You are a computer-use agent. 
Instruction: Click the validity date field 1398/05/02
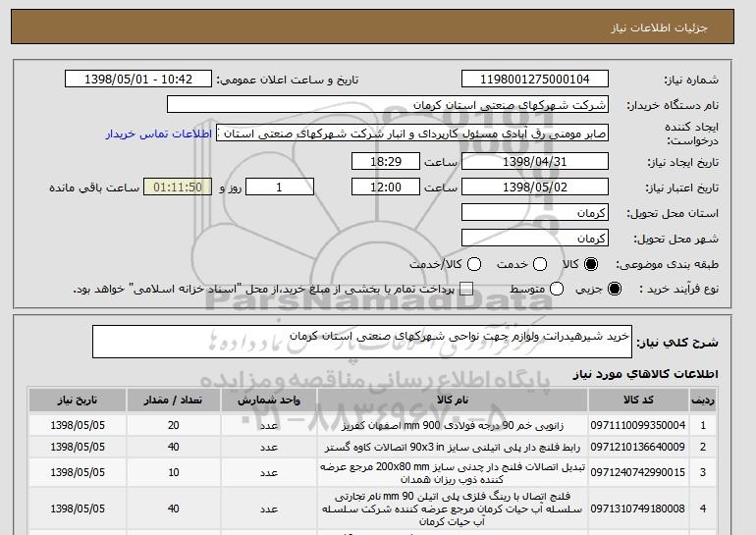[x=535, y=187]
